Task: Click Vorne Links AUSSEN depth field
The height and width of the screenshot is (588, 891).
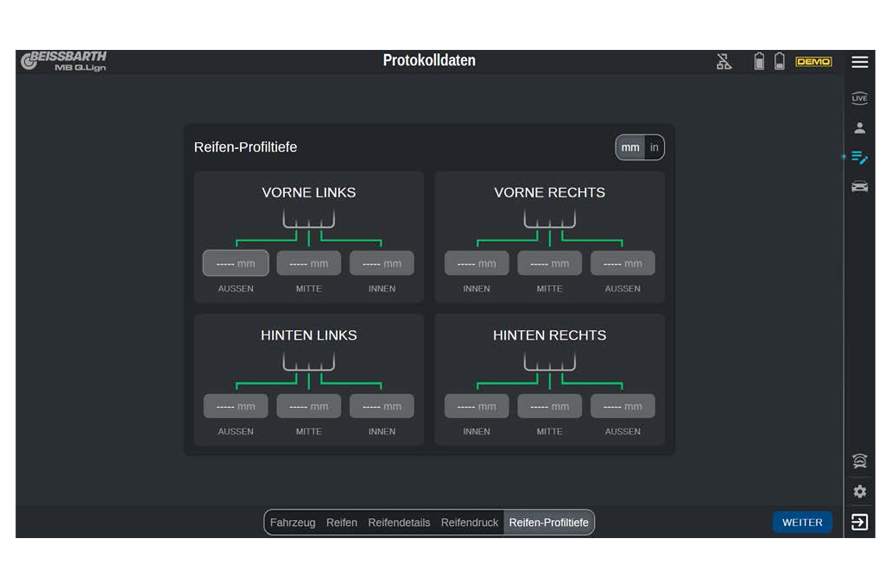Action: pos(236,263)
